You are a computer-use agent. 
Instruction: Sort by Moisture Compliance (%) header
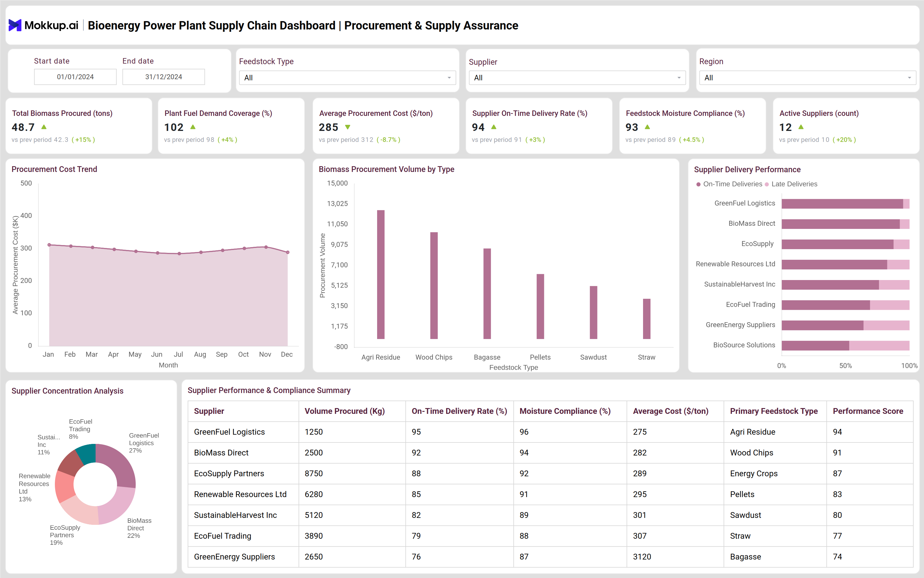pos(565,411)
